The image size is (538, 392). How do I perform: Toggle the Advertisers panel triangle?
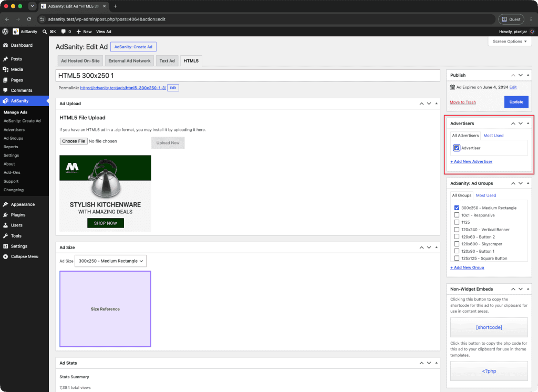click(528, 123)
